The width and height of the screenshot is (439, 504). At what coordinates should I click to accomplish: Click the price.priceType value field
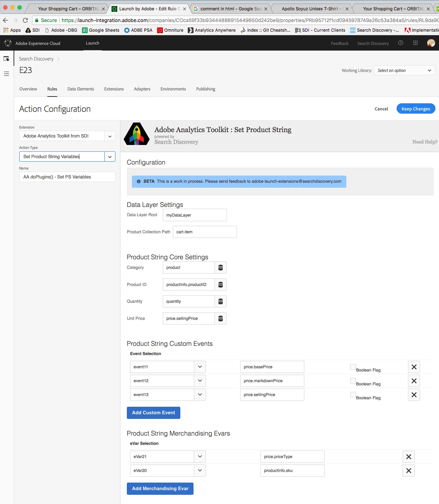tap(293, 457)
